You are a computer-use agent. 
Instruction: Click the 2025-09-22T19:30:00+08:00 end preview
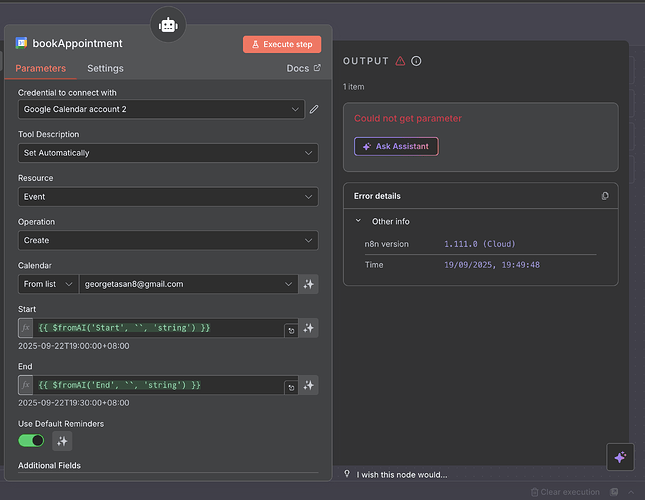(x=74, y=403)
